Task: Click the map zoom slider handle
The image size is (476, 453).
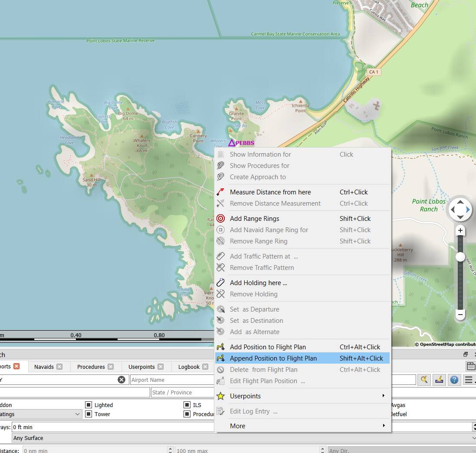Action: pyautogui.click(x=460, y=257)
